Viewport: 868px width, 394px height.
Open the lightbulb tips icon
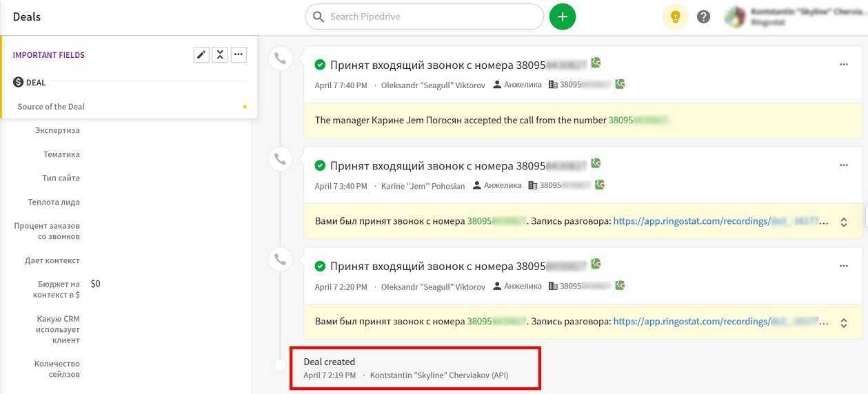675,17
